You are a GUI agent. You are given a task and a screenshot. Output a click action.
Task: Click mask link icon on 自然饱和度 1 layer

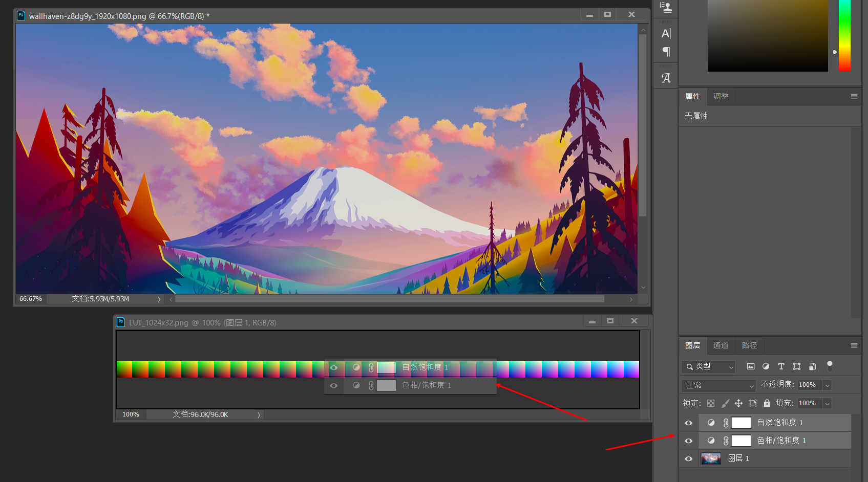point(726,423)
